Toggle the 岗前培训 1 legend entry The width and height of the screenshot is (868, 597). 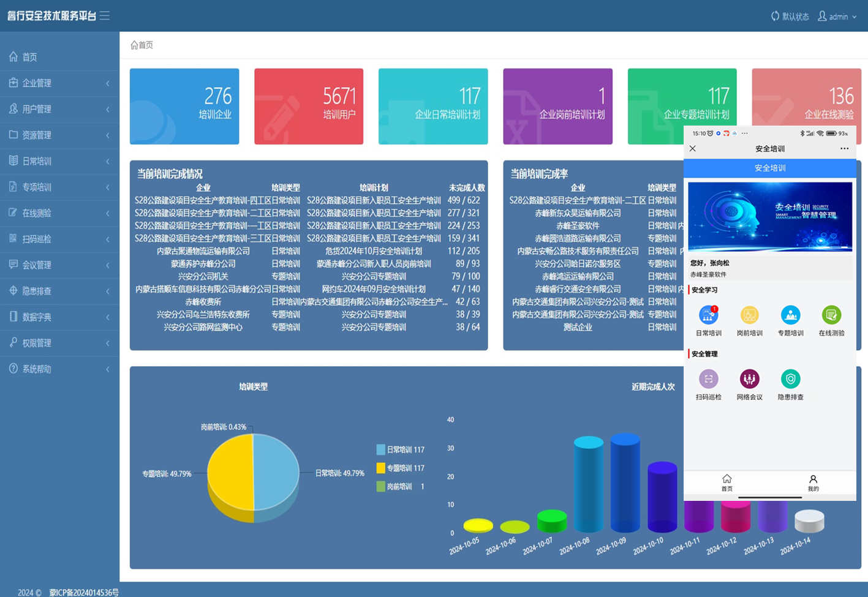pyautogui.click(x=401, y=486)
